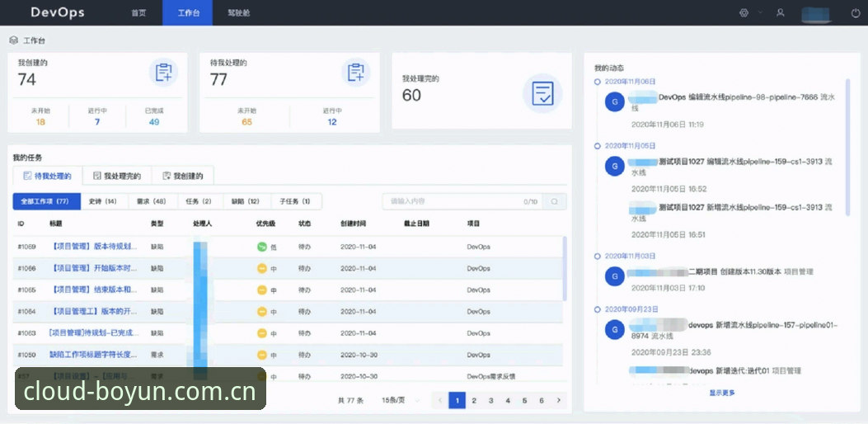Image resolution: width=868 pixels, height=424 pixels.
Task: Go to previous page arrow
Action: click(440, 400)
